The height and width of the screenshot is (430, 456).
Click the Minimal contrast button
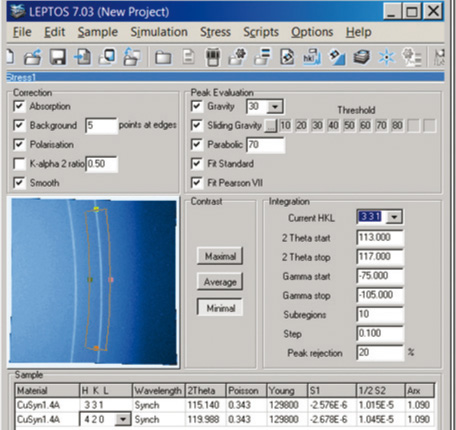pos(220,308)
